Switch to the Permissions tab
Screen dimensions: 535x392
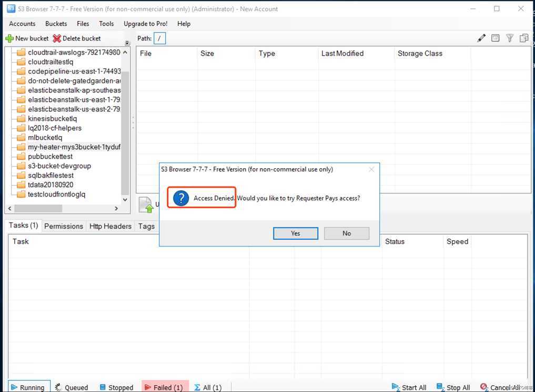point(64,226)
